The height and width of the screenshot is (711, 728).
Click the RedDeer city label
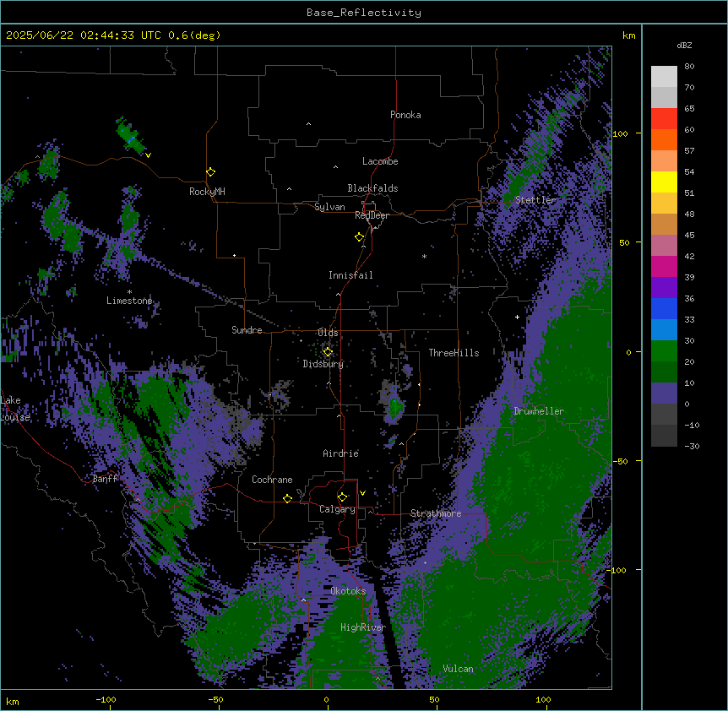tap(372, 215)
